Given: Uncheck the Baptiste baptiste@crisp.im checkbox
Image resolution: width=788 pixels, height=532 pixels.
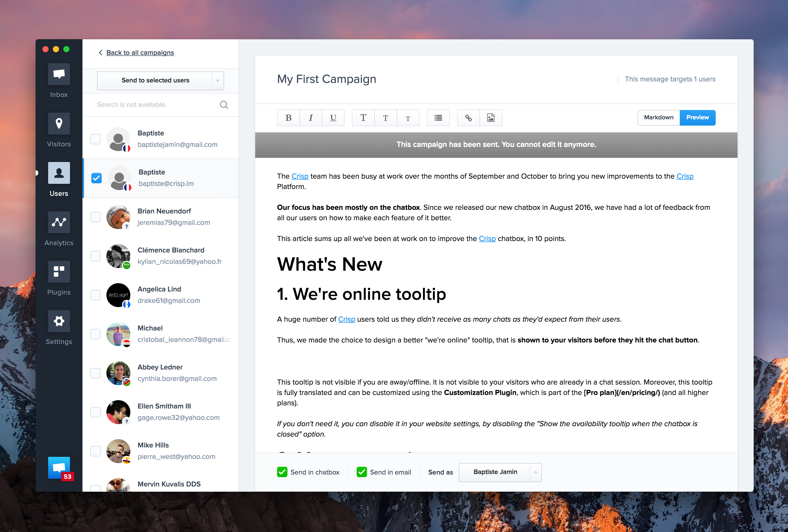Looking at the screenshot, I should [x=97, y=178].
